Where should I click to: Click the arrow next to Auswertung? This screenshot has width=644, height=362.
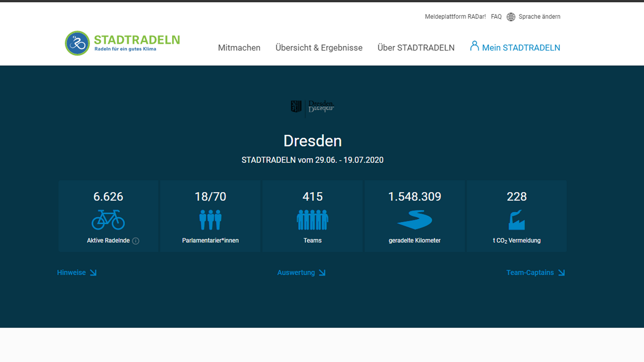pos(322,273)
